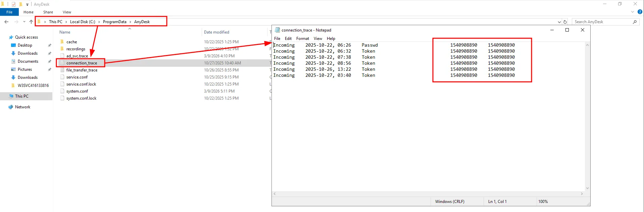Click the Back navigation arrow in Explorer
Screen dimensions: 644x212
pyautogui.click(x=6, y=22)
